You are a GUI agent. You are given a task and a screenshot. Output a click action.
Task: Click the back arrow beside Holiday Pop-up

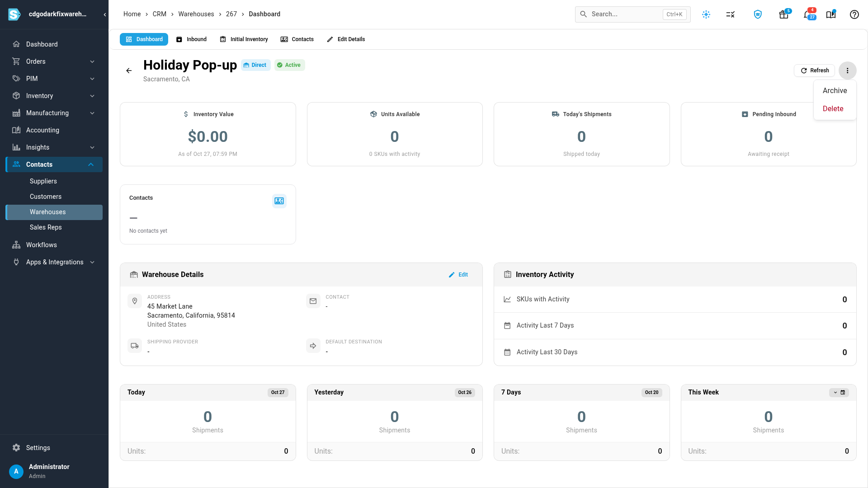click(129, 70)
